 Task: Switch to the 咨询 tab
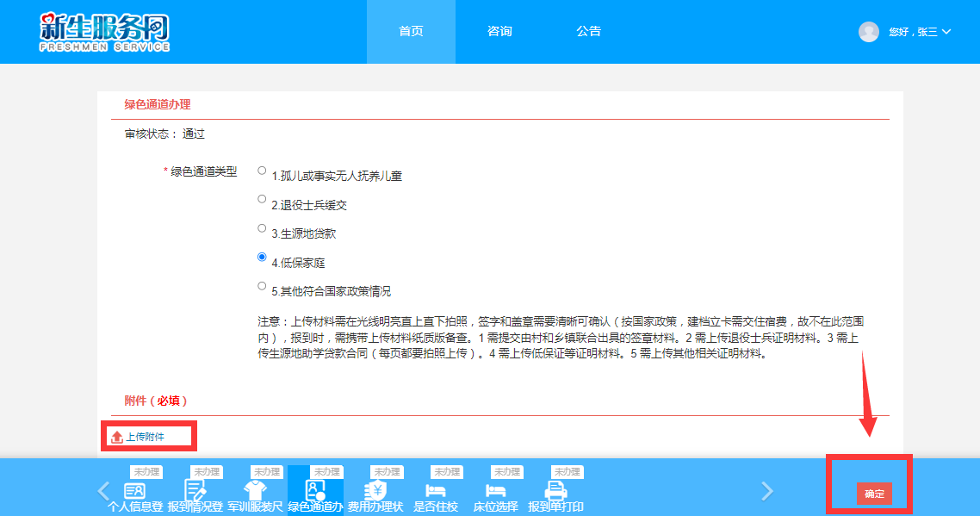(499, 32)
